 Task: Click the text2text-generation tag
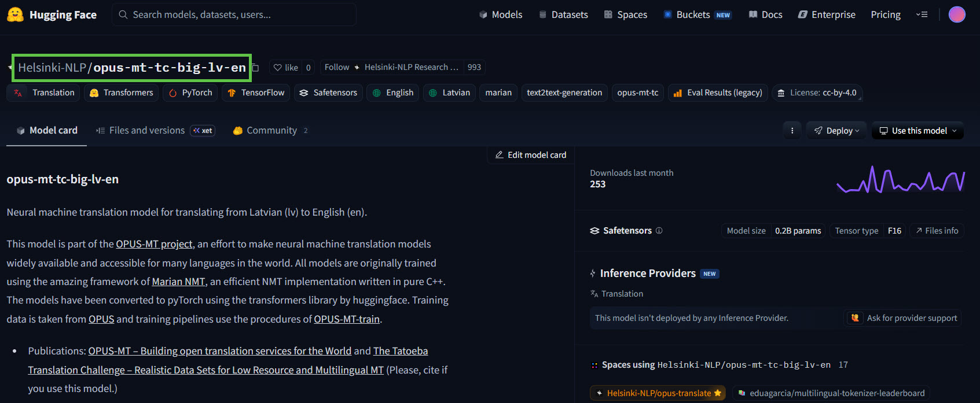point(564,93)
